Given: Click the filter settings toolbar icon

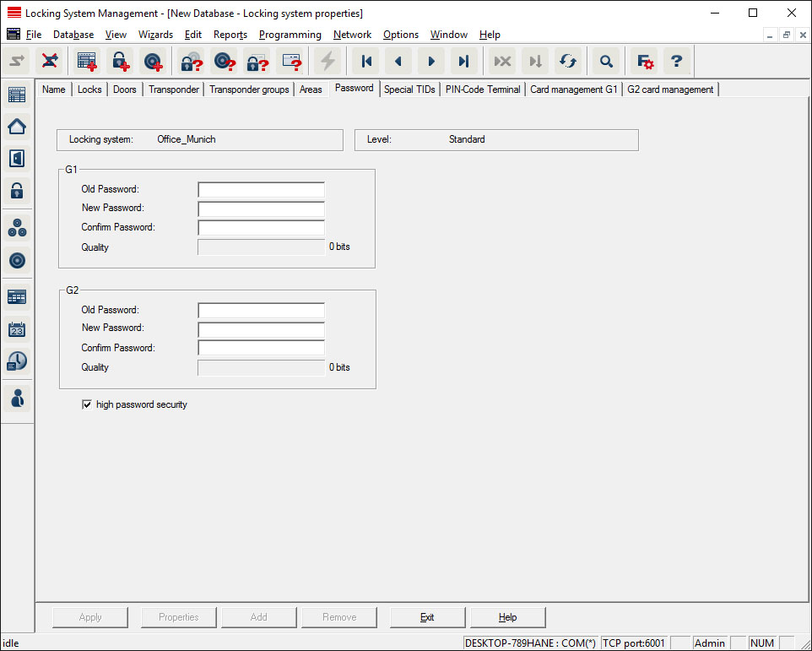Looking at the screenshot, I should pyautogui.click(x=645, y=62).
